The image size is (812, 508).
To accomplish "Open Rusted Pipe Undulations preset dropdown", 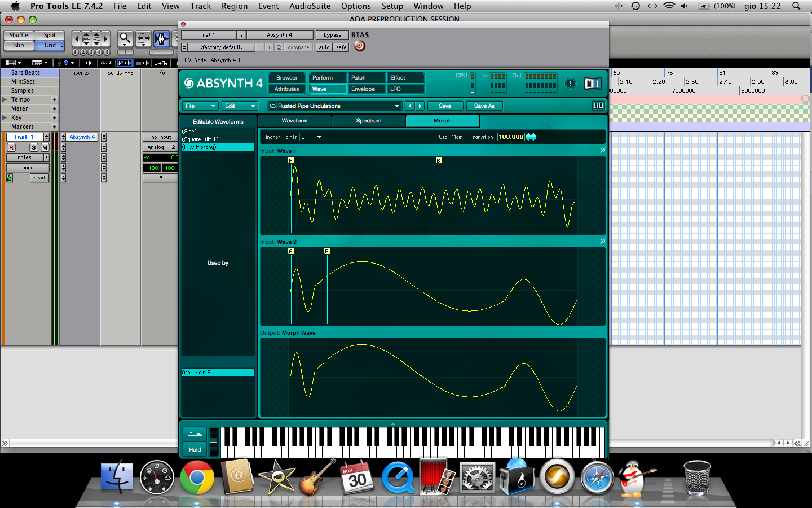I will click(x=335, y=106).
